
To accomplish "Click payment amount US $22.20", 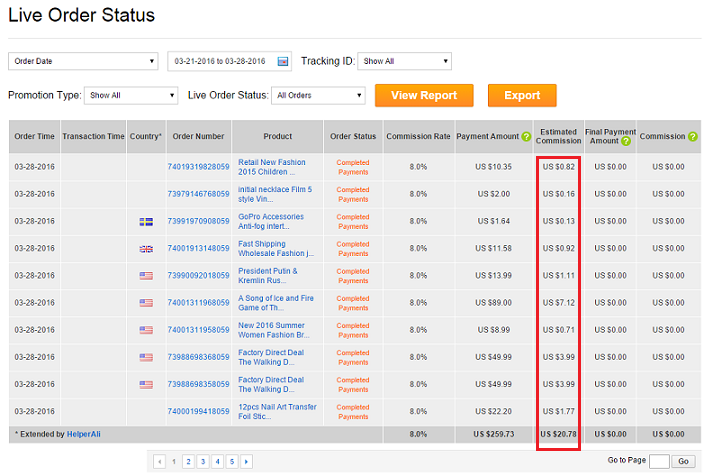I will (493, 411).
